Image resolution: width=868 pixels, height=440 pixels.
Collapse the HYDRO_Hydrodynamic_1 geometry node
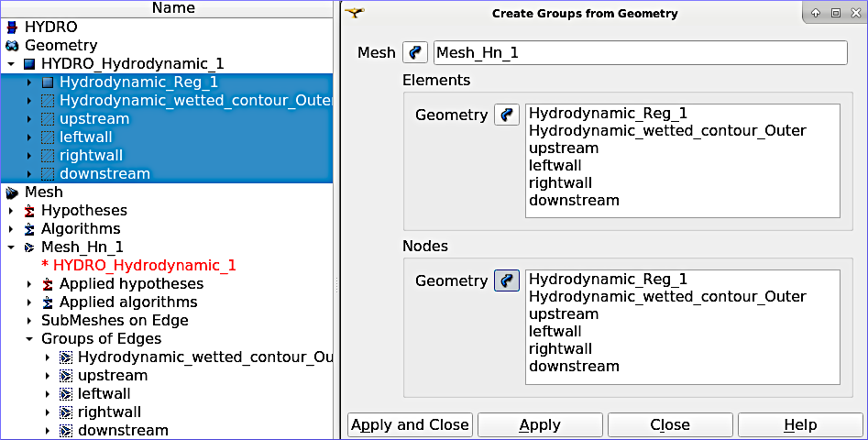click(x=11, y=64)
